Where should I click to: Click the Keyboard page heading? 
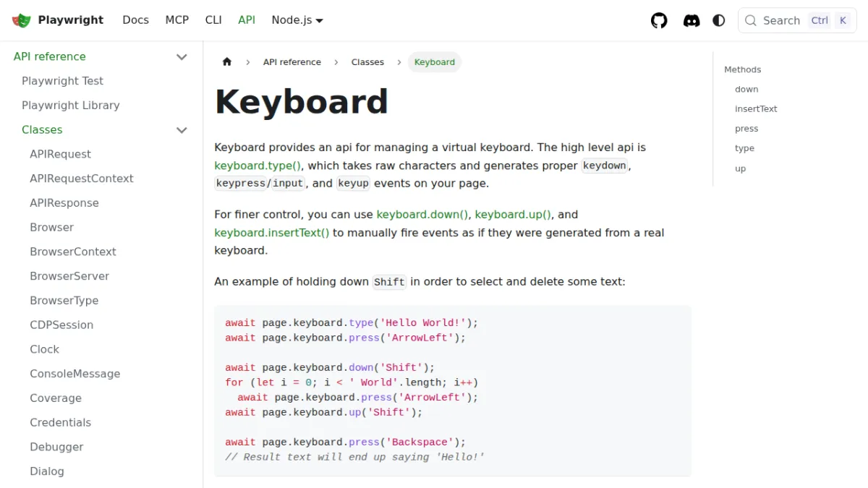(302, 101)
